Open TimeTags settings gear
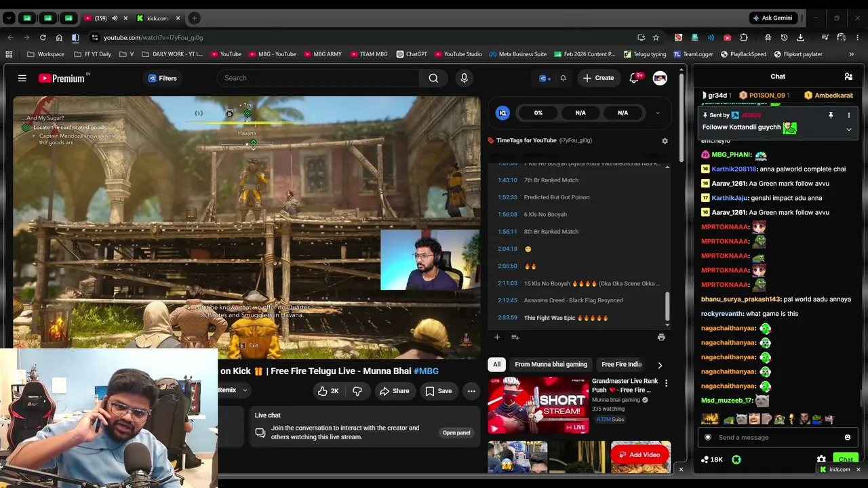Viewport: 868px width, 488px height. [665, 141]
